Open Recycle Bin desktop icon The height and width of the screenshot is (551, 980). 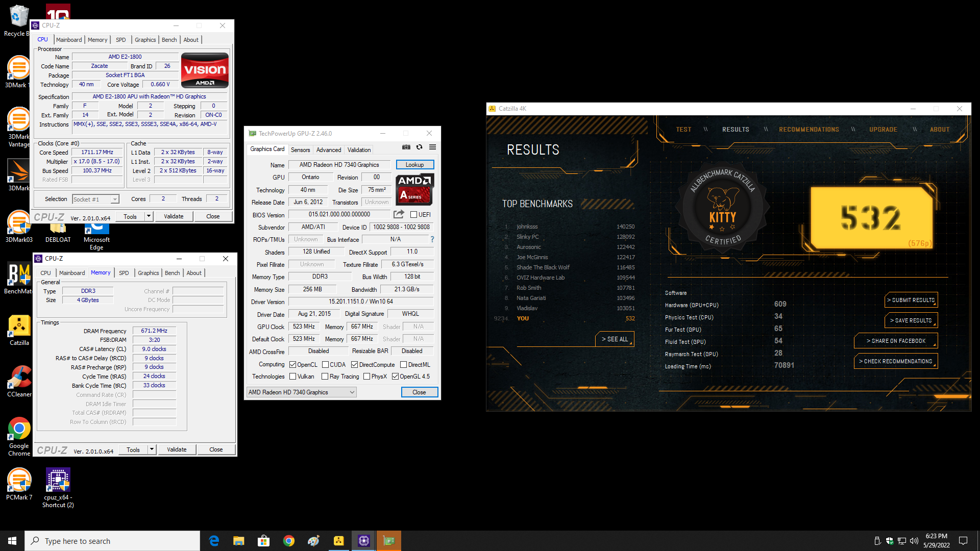click(18, 20)
